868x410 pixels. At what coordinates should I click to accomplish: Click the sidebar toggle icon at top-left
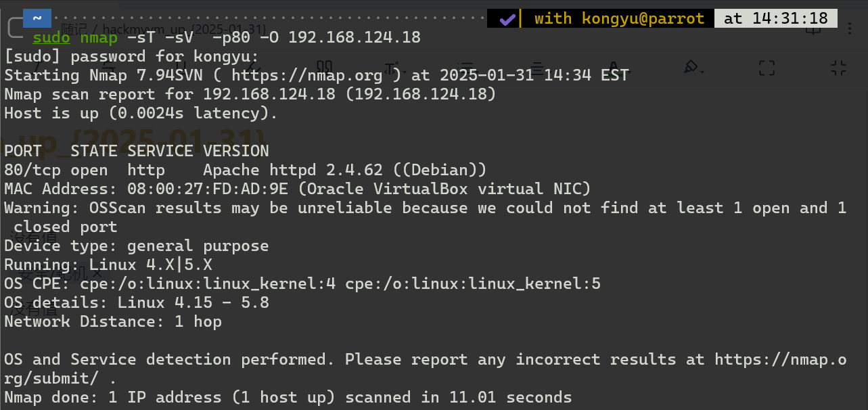(16, 28)
